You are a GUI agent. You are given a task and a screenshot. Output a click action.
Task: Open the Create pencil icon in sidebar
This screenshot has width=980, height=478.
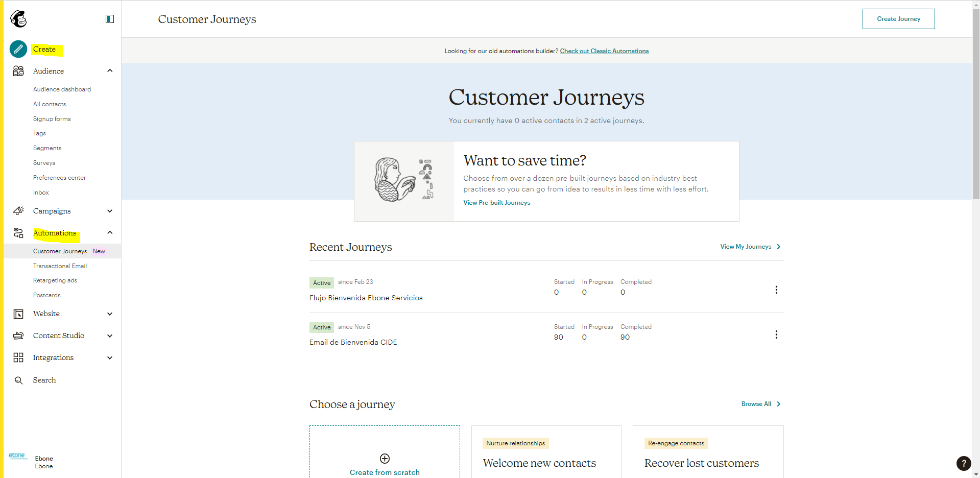[x=18, y=49]
